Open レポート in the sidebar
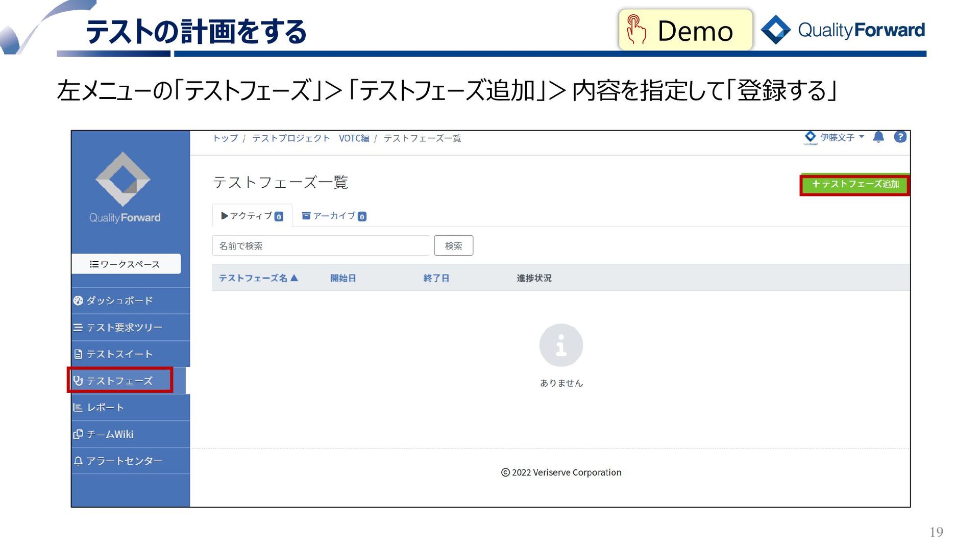 (105, 408)
